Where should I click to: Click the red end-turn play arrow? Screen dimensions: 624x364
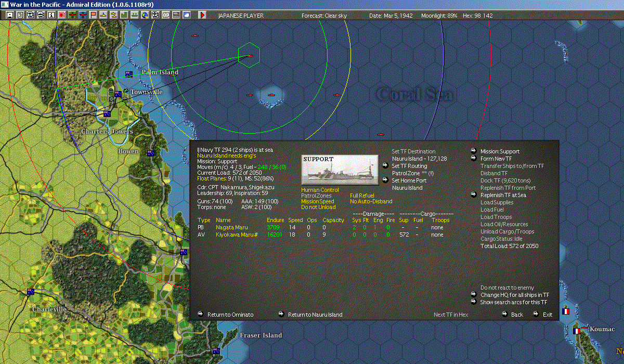[x=202, y=15]
